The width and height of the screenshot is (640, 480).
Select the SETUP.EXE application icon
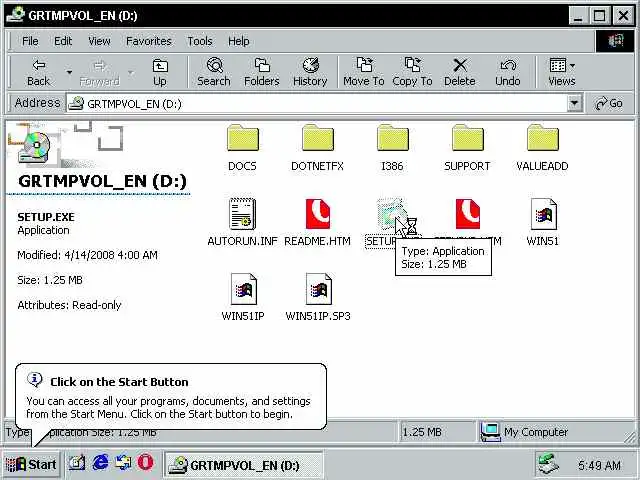coord(391,213)
